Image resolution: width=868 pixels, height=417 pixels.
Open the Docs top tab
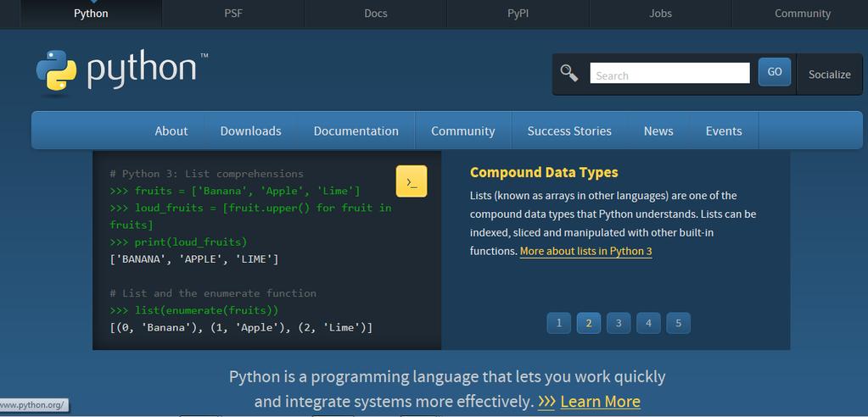pos(375,14)
